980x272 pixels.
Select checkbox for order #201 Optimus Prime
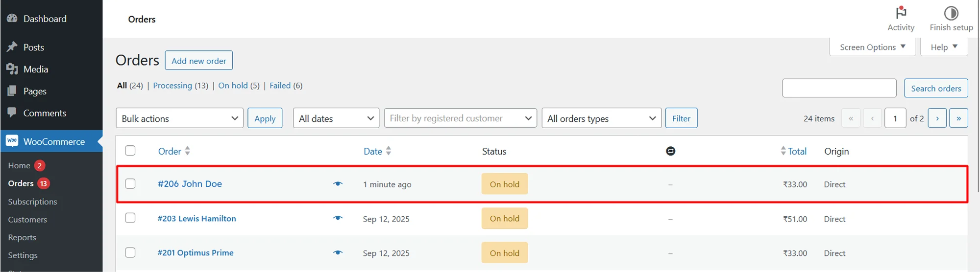click(x=130, y=252)
